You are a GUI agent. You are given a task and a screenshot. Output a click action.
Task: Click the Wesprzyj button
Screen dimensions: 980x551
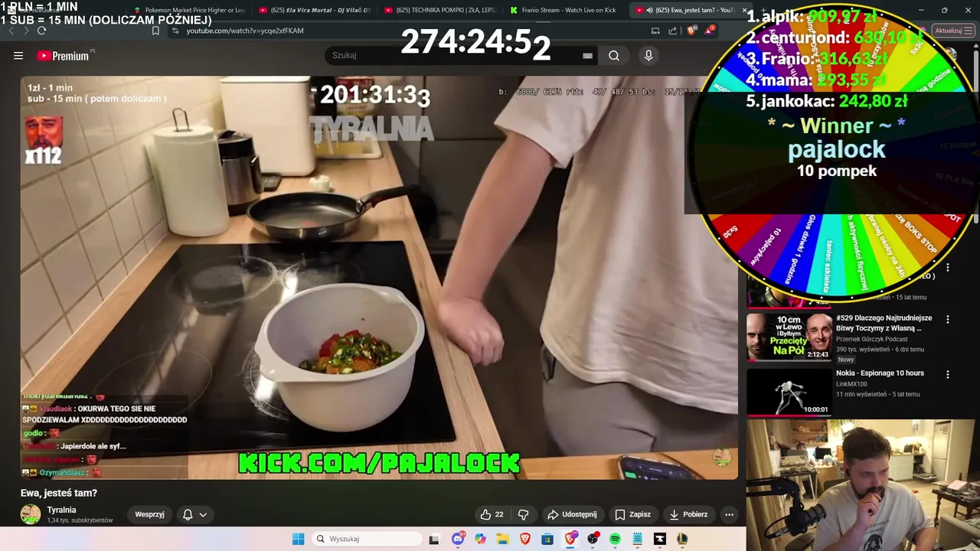click(149, 514)
